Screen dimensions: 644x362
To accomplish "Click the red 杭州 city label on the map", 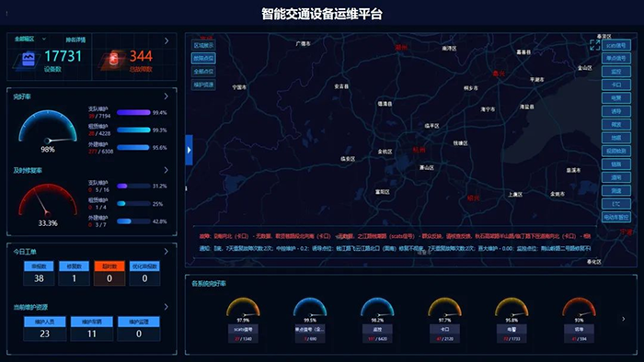I will [x=419, y=150].
